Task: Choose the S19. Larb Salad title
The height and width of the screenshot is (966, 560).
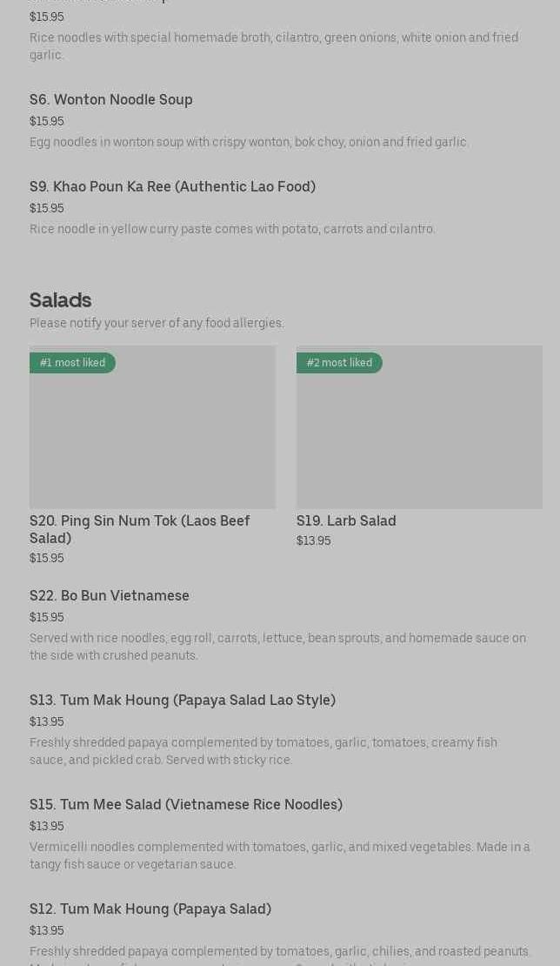Action: (x=346, y=520)
